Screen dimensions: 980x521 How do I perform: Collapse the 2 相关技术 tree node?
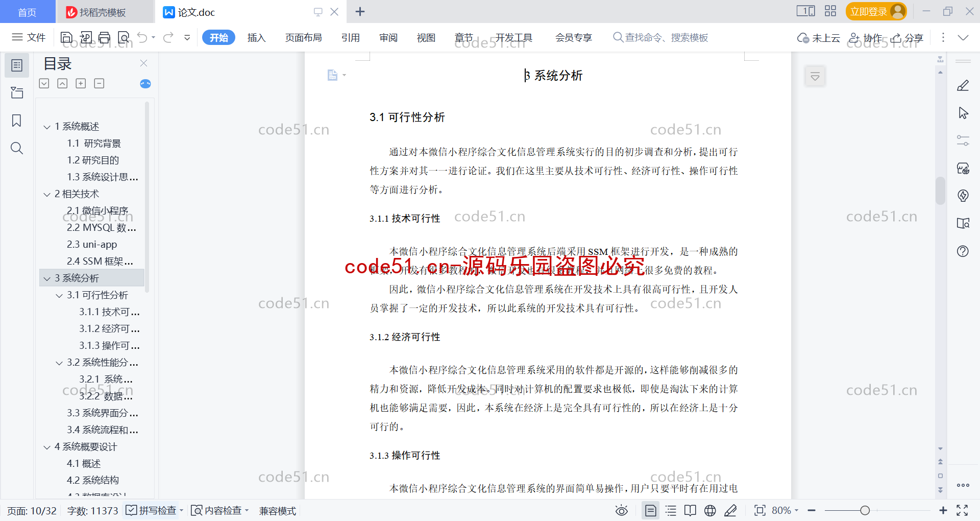tap(47, 194)
